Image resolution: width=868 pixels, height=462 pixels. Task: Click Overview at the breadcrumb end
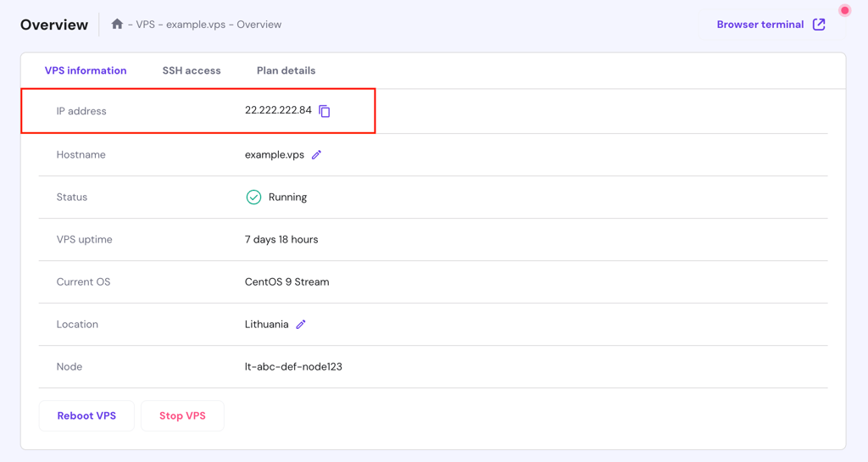click(259, 25)
